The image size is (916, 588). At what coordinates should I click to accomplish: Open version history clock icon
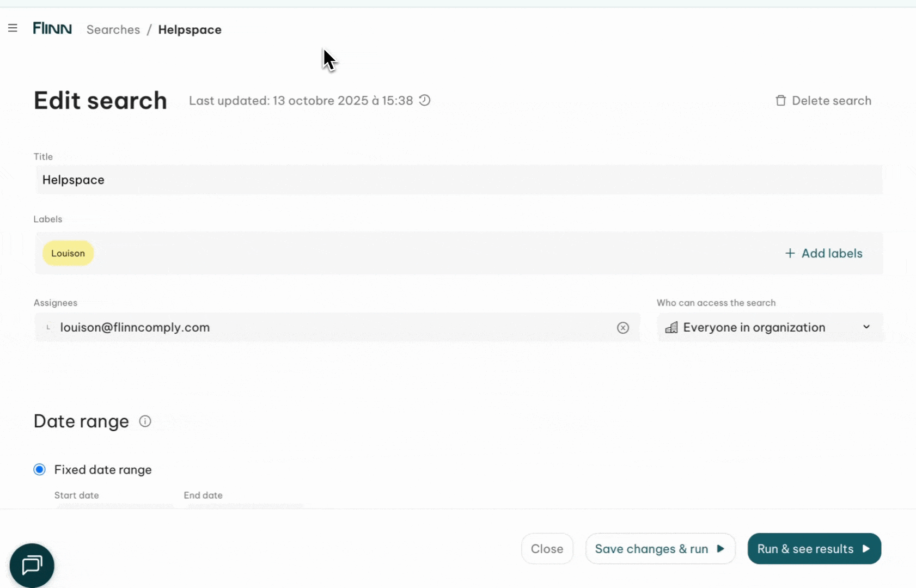tap(425, 100)
